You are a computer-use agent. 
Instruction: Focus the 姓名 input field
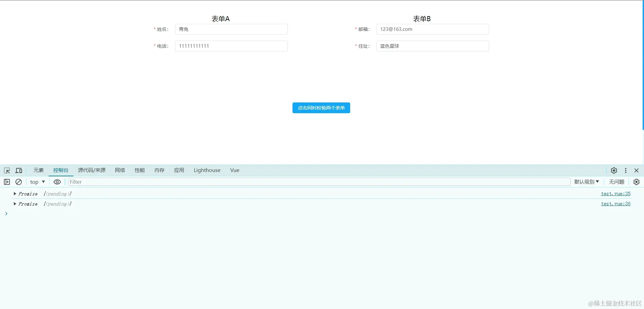pos(231,29)
